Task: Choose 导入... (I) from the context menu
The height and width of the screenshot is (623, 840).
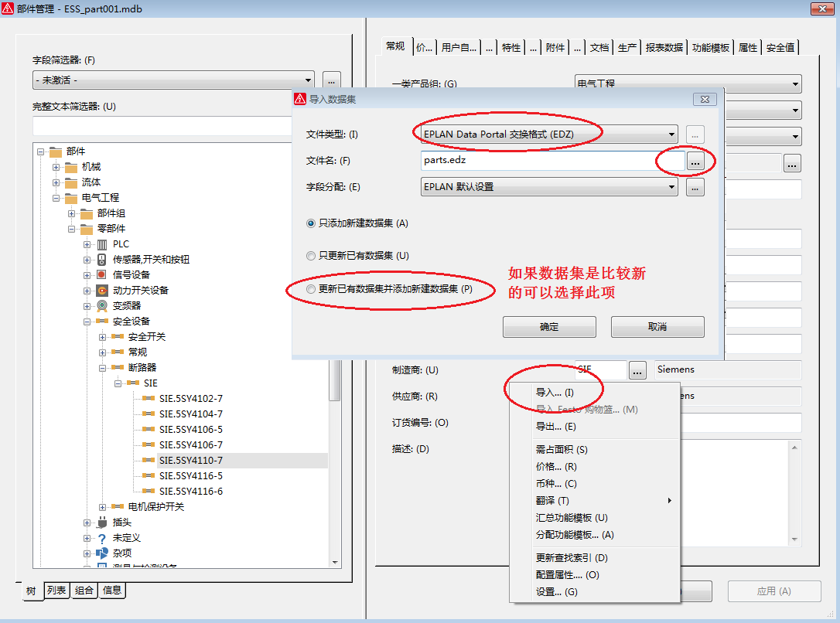Action: tap(555, 393)
